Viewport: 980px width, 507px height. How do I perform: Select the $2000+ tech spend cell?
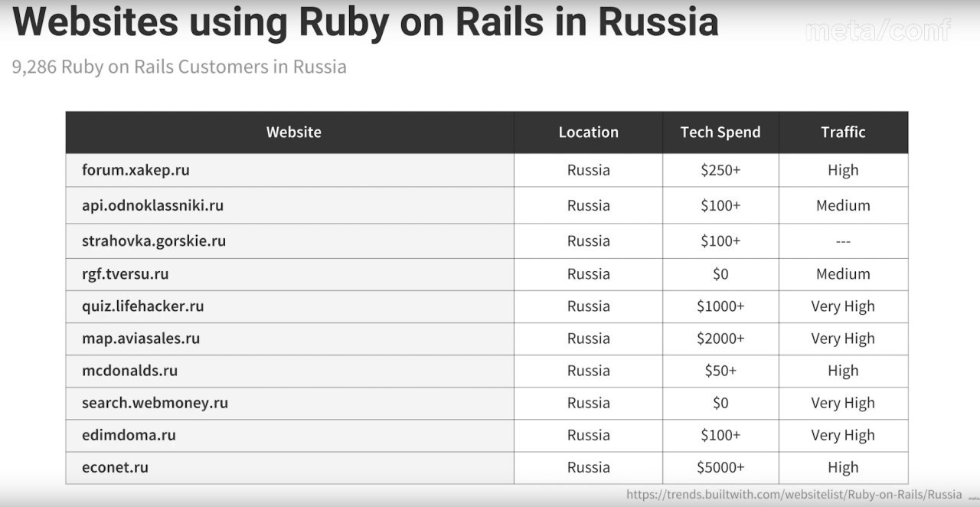pos(720,339)
